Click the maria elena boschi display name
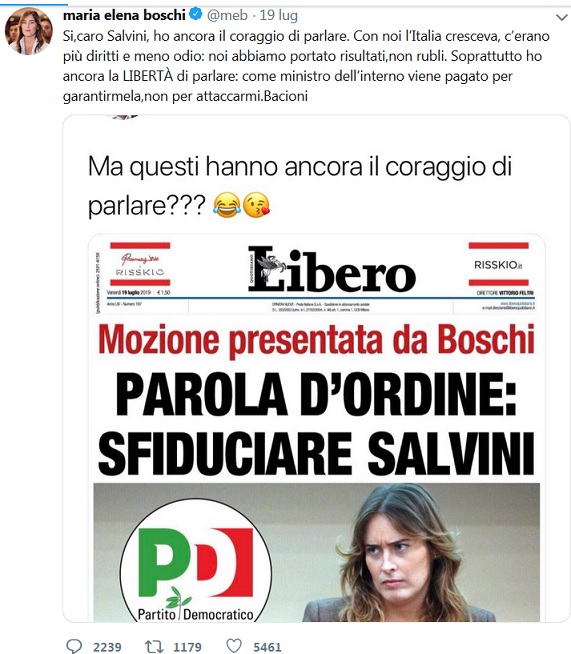571x654 pixels. click(x=124, y=15)
